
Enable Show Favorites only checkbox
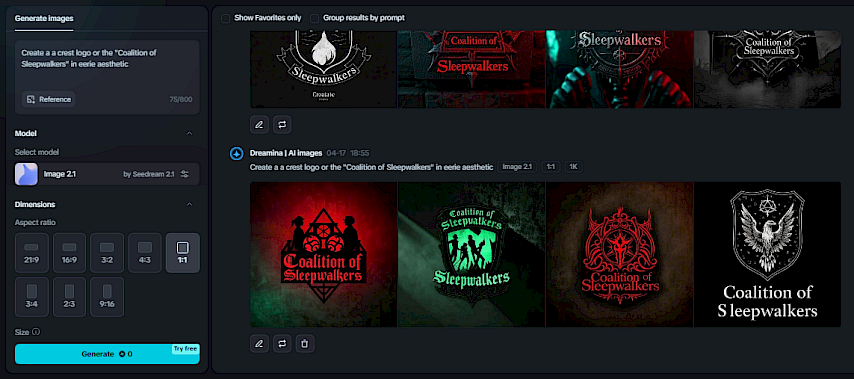pyautogui.click(x=225, y=18)
